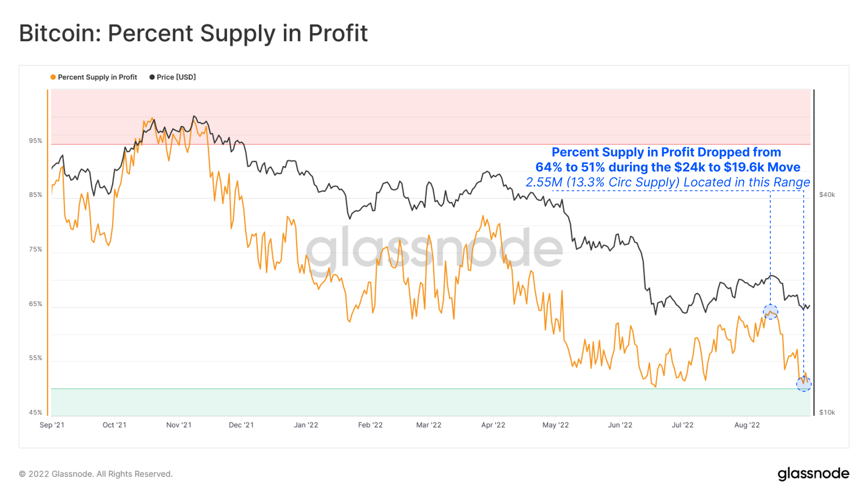Click the black Price legend dot
Screen dimensions: 868x500
pyautogui.click(x=152, y=77)
